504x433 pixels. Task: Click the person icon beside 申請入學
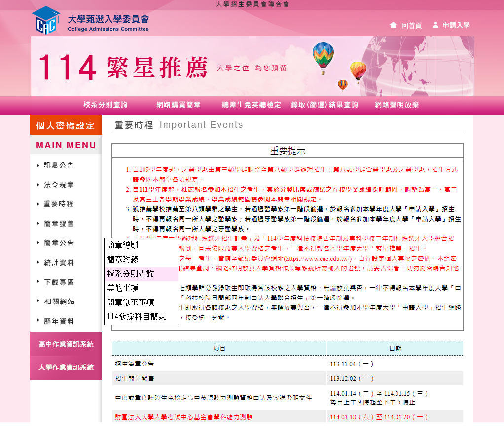pyautogui.click(x=435, y=25)
